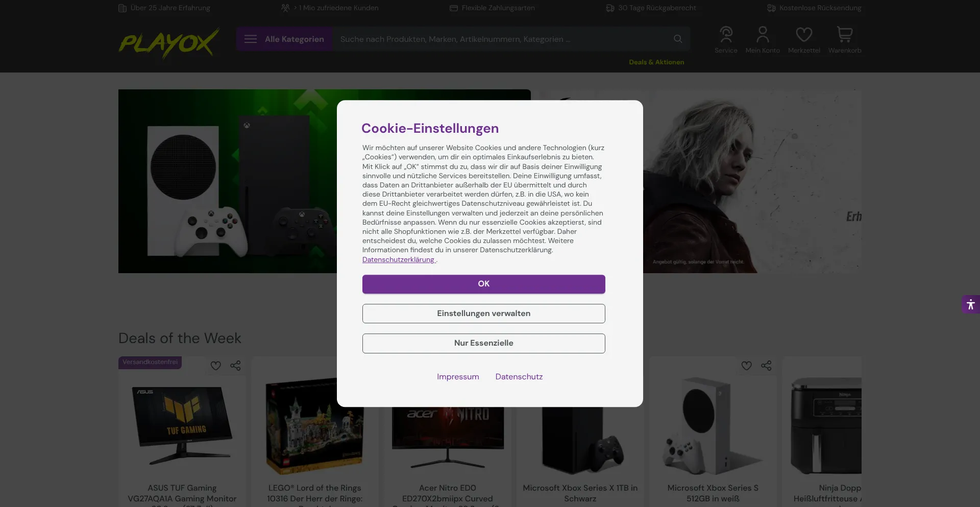
Task: Share the Xbox Series S product
Action: click(x=766, y=366)
